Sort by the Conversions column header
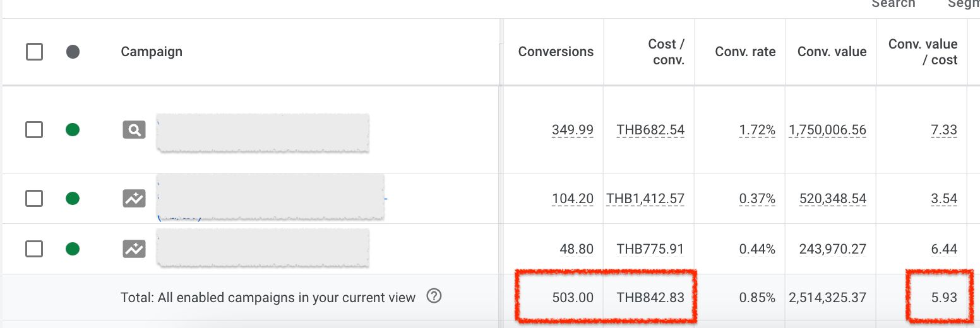The image size is (980, 328). (x=556, y=52)
